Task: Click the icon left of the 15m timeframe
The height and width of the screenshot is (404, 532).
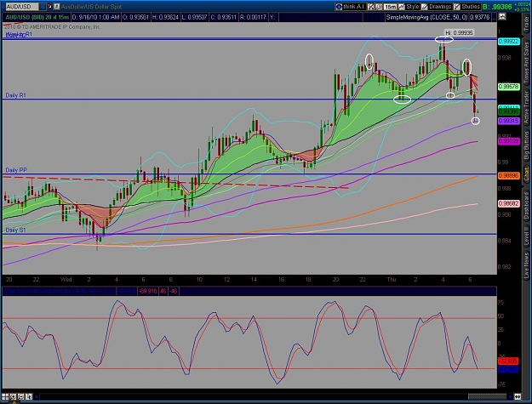Action: (379, 7)
